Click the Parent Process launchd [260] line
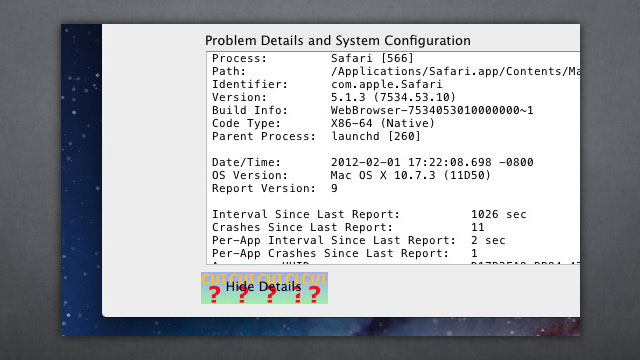640x360 pixels. pyautogui.click(x=316, y=136)
